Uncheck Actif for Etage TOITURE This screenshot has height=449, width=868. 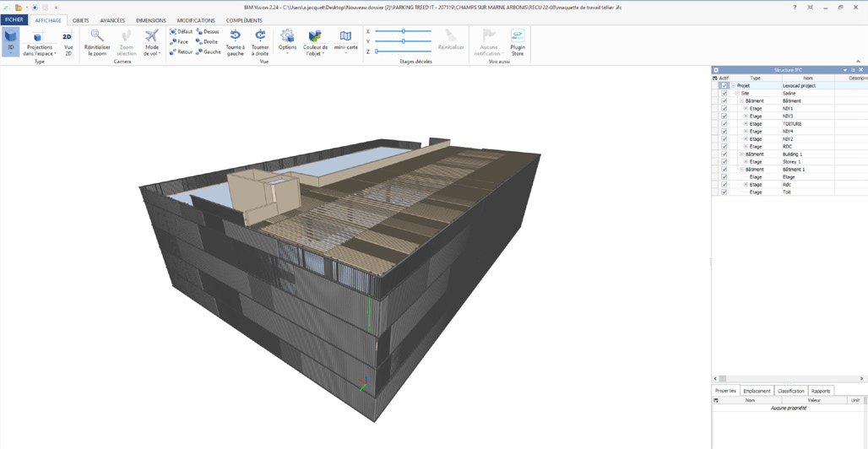(x=724, y=124)
